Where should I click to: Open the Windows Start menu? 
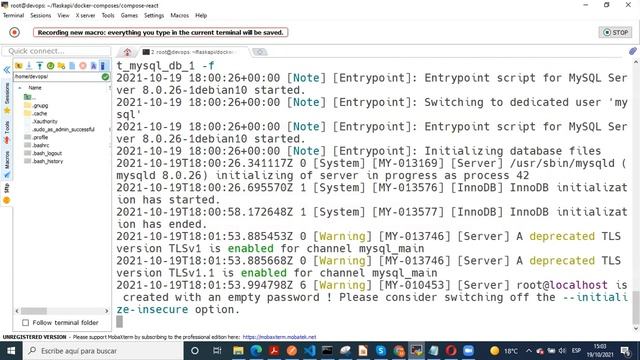[11, 351]
